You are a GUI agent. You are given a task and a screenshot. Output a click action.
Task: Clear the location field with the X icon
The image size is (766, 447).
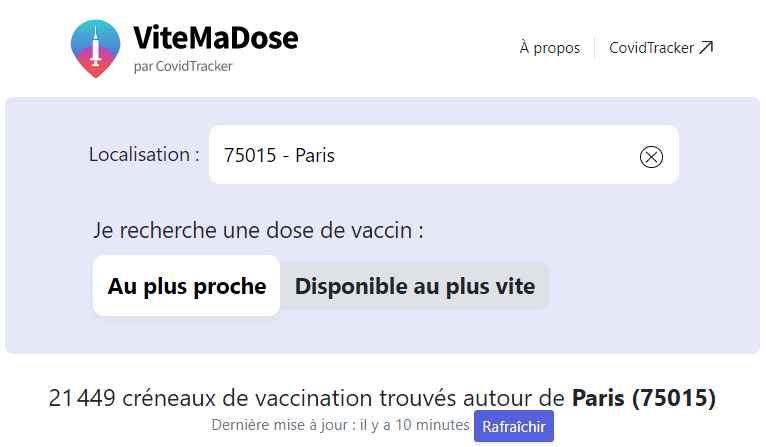(x=651, y=156)
